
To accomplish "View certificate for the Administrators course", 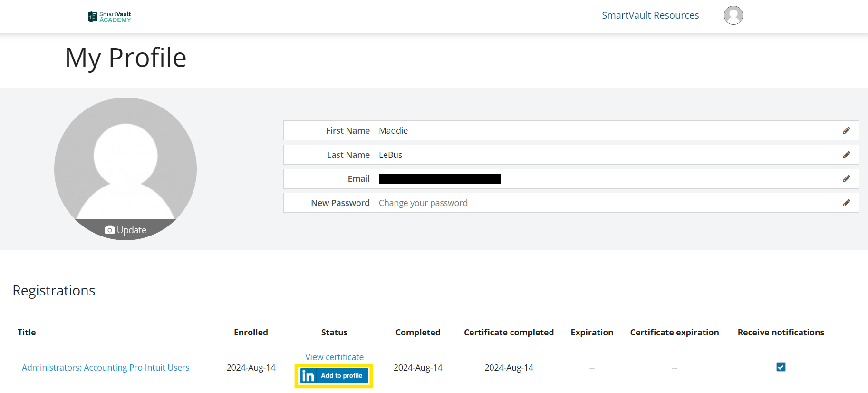I will pyautogui.click(x=334, y=357).
